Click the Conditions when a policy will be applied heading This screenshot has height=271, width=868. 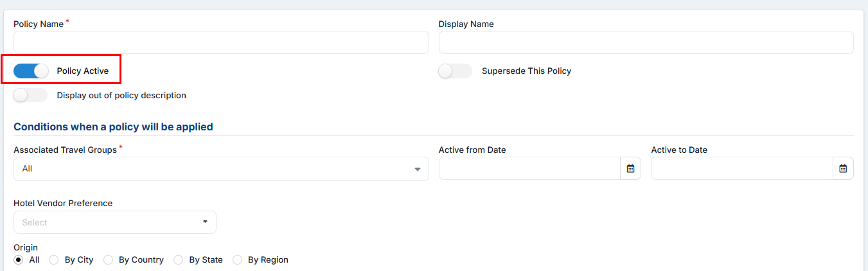coord(113,127)
